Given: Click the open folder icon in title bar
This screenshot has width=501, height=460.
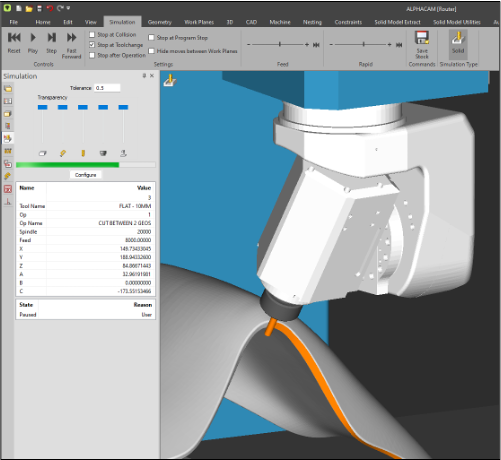Looking at the screenshot, I should 29,8.
